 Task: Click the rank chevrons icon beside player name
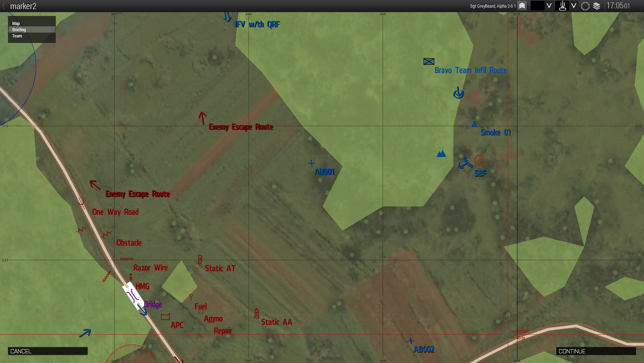tap(522, 6)
